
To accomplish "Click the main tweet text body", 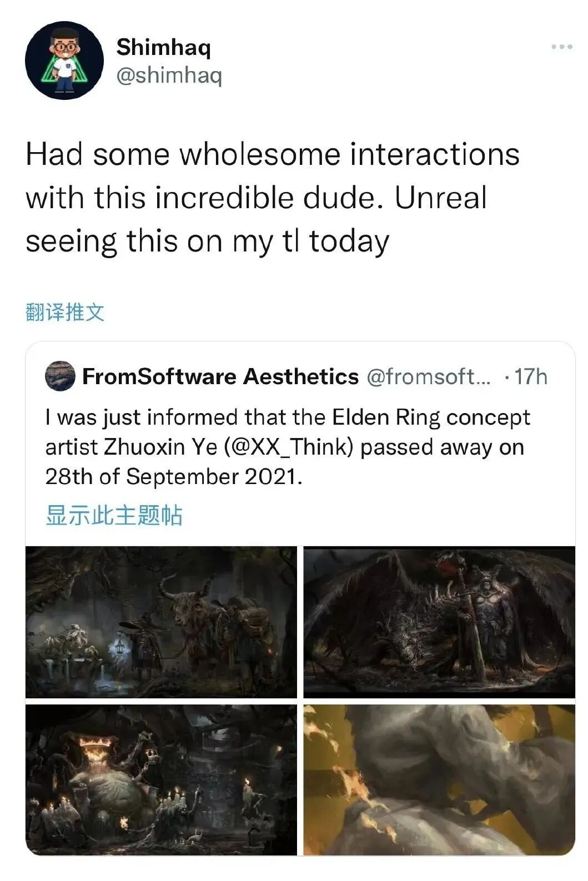I will coord(273,198).
